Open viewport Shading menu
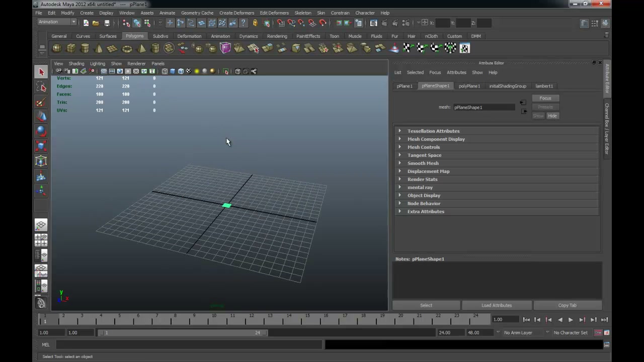Image resolution: width=644 pixels, height=362 pixels. (x=76, y=63)
